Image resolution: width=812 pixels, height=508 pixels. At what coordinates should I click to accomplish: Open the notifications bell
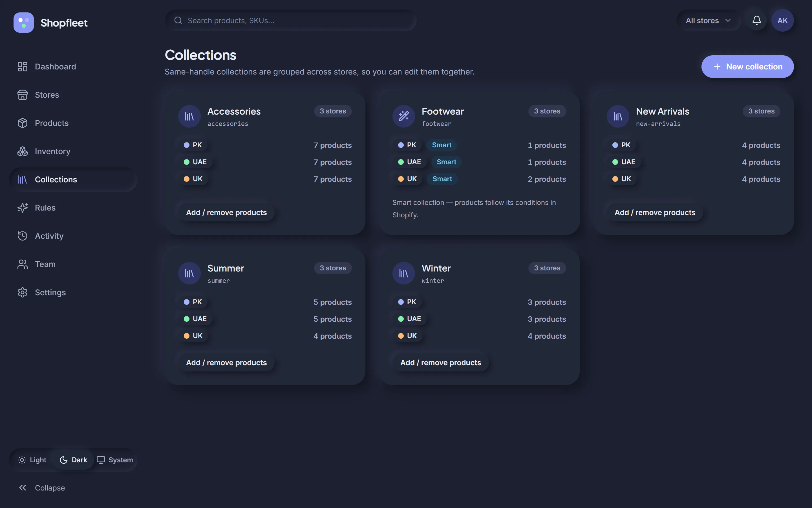point(756,21)
